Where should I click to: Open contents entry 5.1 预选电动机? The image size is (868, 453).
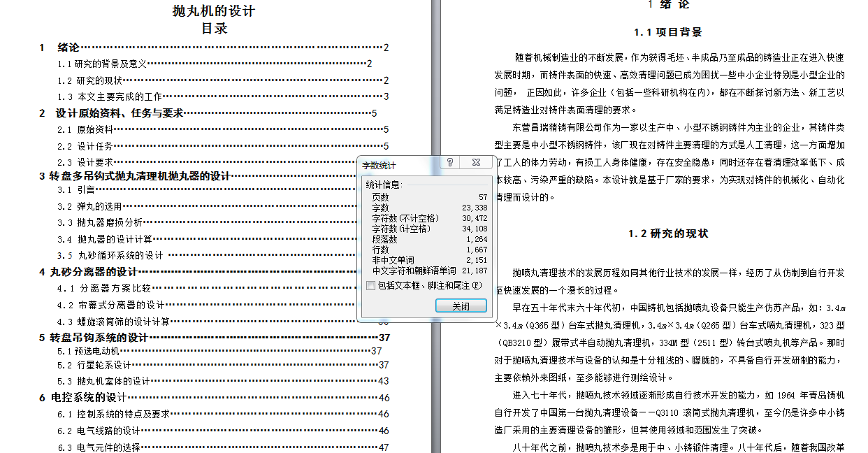[x=219, y=351]
